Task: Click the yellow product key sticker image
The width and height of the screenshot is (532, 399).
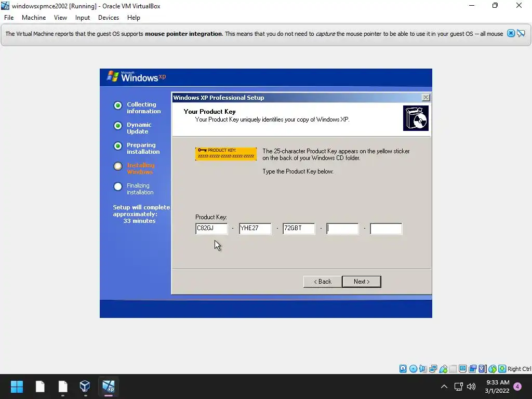Action: click(x=226, y=154)
